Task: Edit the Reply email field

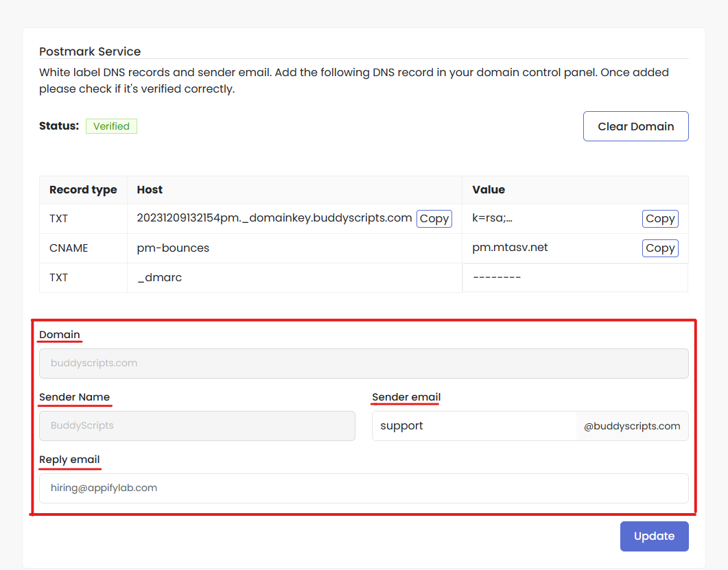Action: tap(364, 488)
